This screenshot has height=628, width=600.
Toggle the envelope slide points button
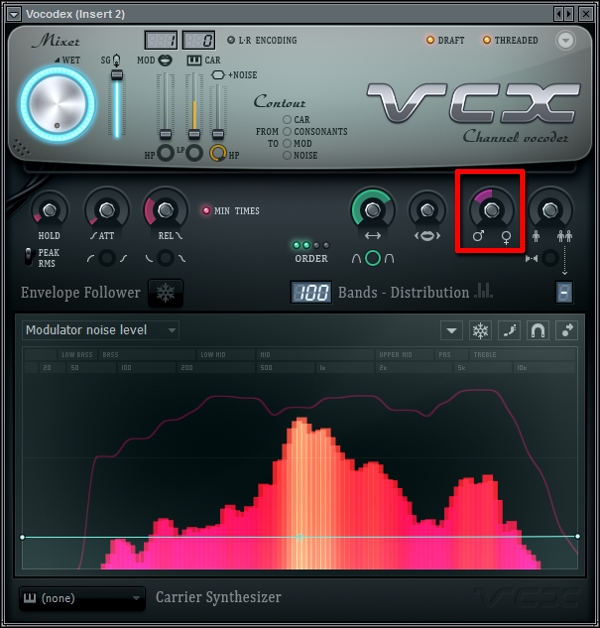(x=566, y=330)
